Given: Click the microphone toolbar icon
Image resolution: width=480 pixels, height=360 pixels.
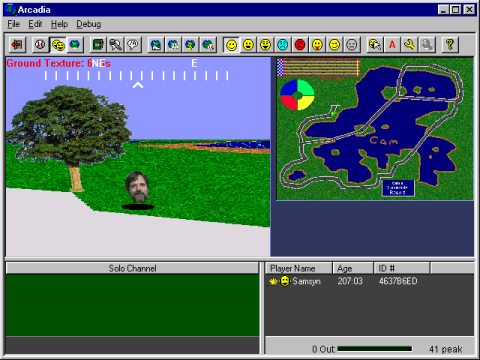Looking at the screenshot, I should coord(116,45).
